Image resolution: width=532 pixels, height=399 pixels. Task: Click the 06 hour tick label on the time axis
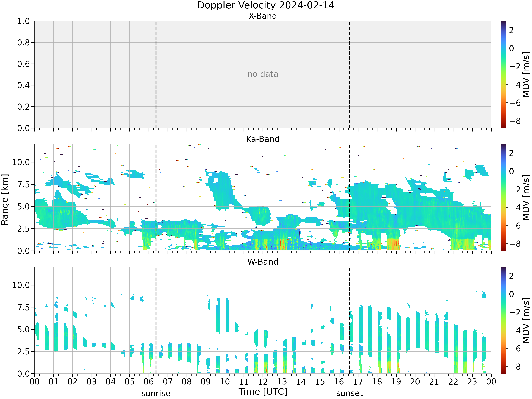[x=149, y=382]
